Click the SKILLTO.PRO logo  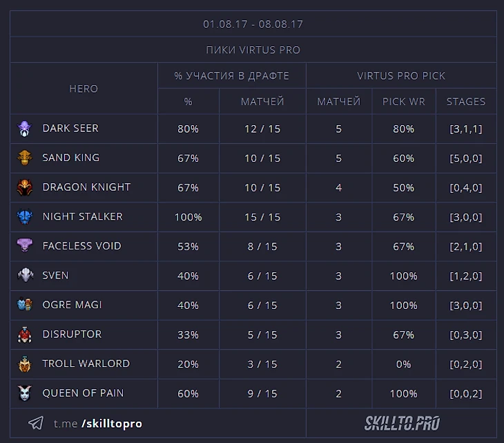pos(402,423)
